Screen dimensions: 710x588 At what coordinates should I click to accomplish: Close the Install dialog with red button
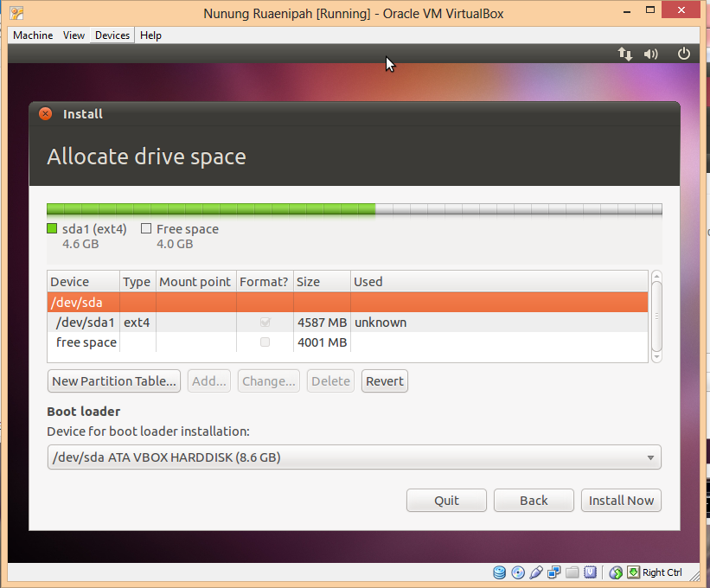tap(45, 113)
